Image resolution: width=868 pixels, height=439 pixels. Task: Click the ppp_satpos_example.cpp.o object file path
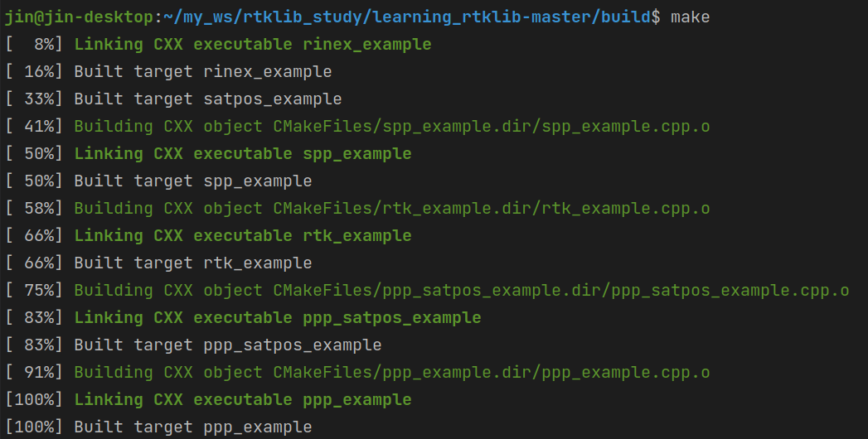(561, 290)
